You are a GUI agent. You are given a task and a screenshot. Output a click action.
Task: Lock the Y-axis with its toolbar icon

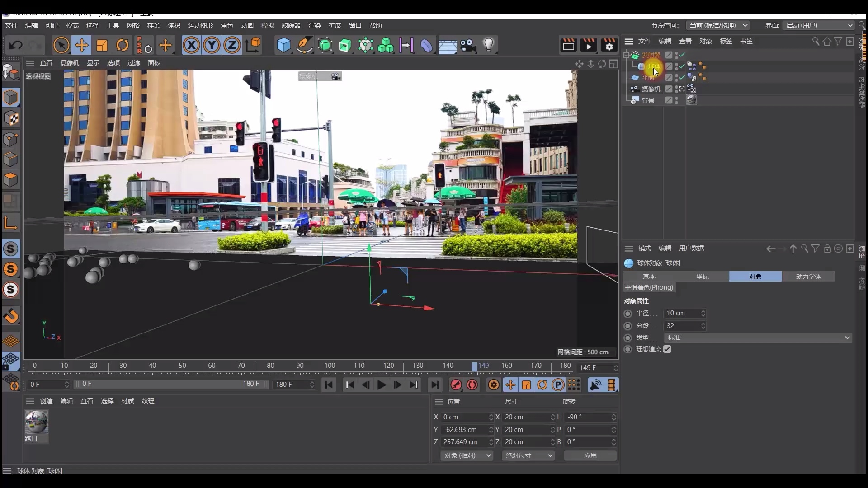[211, 45]
